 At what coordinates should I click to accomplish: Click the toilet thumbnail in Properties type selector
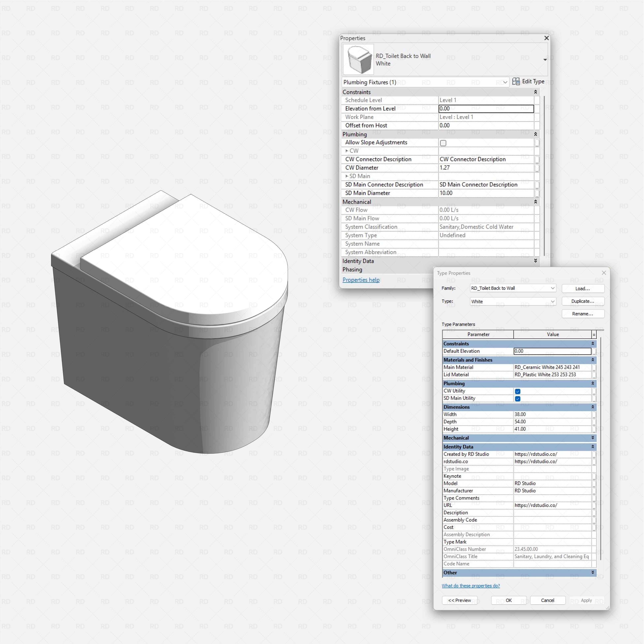coord(358,60)
